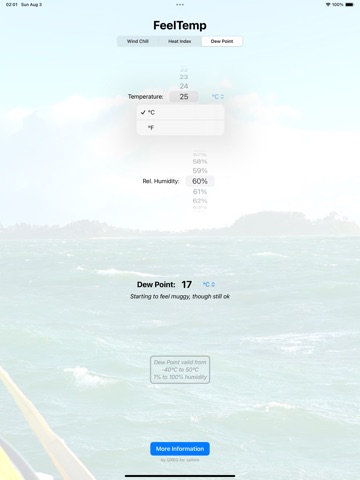The height and width of the screenshot is (480, 360).
Task: Click the More Information button
Action: pos(180,449)
